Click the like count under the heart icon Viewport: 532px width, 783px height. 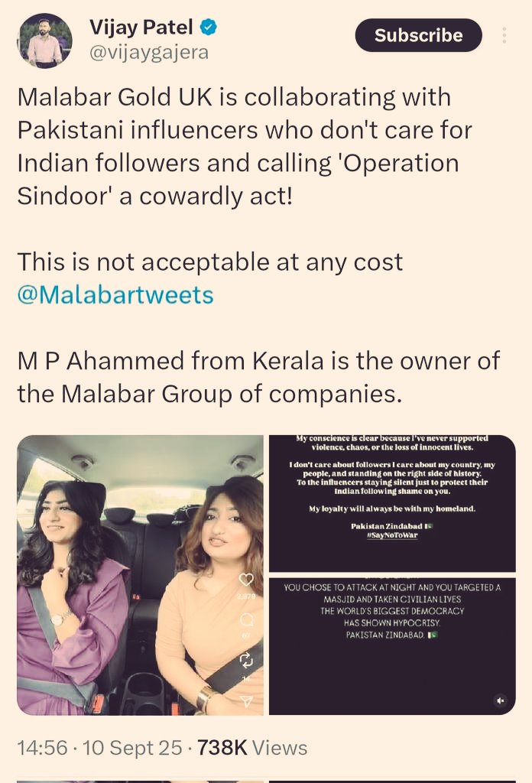246,596
